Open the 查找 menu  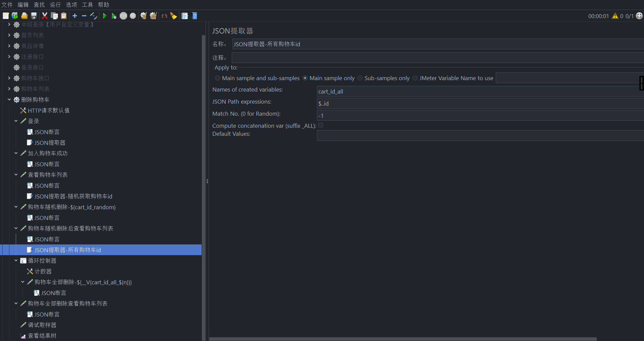click(x=39, y=5)
